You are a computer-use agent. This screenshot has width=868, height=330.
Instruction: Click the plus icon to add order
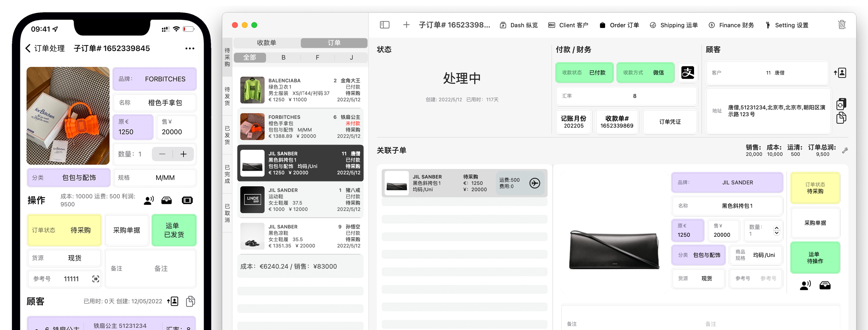(x=406, y=25)
